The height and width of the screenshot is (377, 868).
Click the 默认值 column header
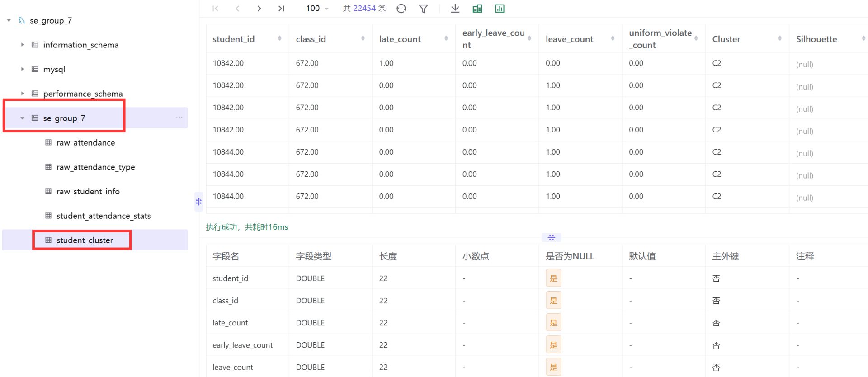(642, 256)
